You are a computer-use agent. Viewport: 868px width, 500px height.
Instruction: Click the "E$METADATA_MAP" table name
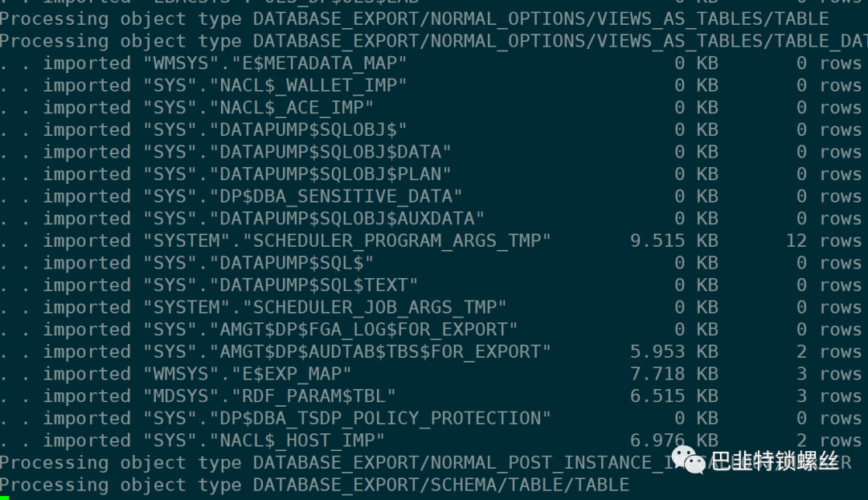point(308,63)
